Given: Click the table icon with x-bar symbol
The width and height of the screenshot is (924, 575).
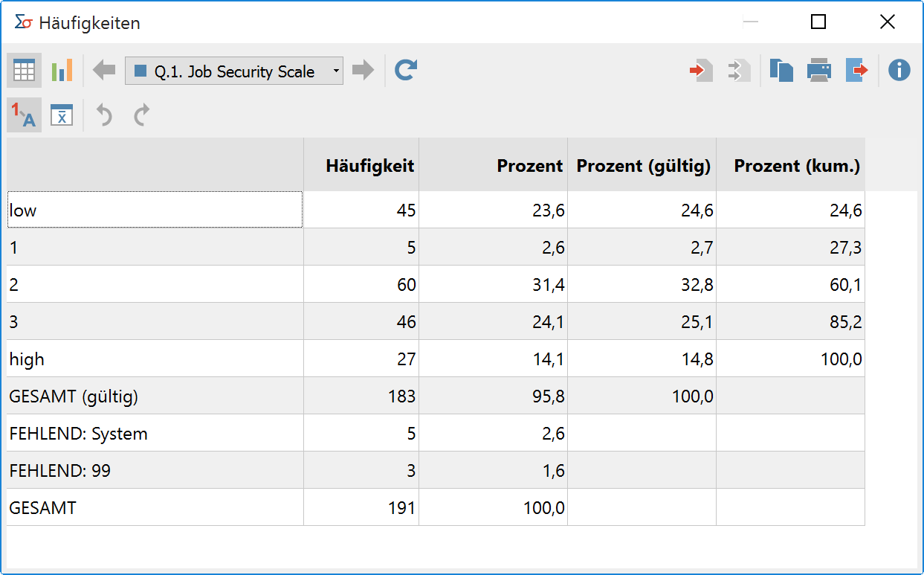Looking at the screenshot, I should pos(62,115).
